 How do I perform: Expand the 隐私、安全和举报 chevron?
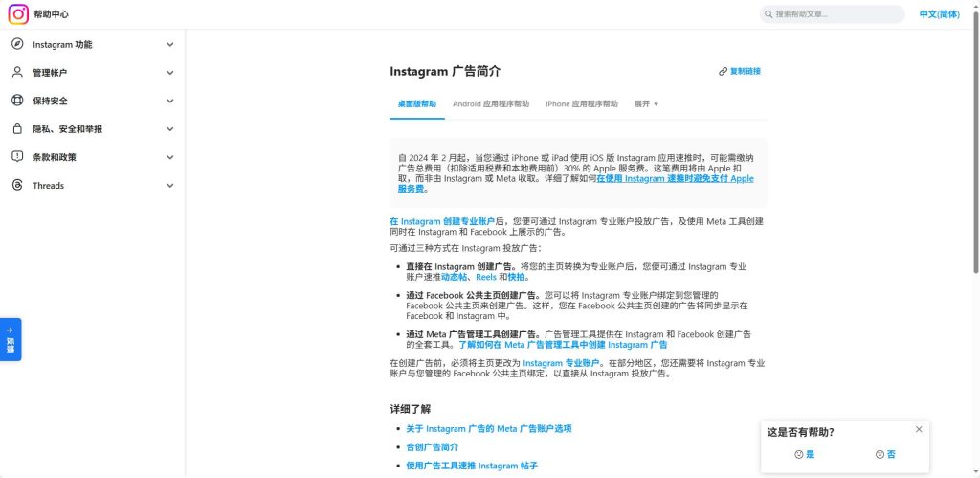pyautogui.click(x=170, y=129)
